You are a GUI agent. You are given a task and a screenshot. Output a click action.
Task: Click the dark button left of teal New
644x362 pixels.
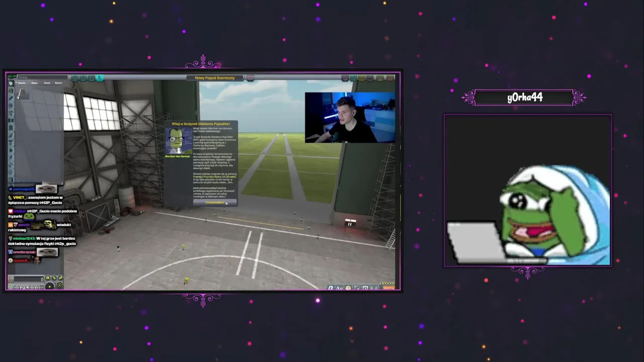click(x=345, y=78)
